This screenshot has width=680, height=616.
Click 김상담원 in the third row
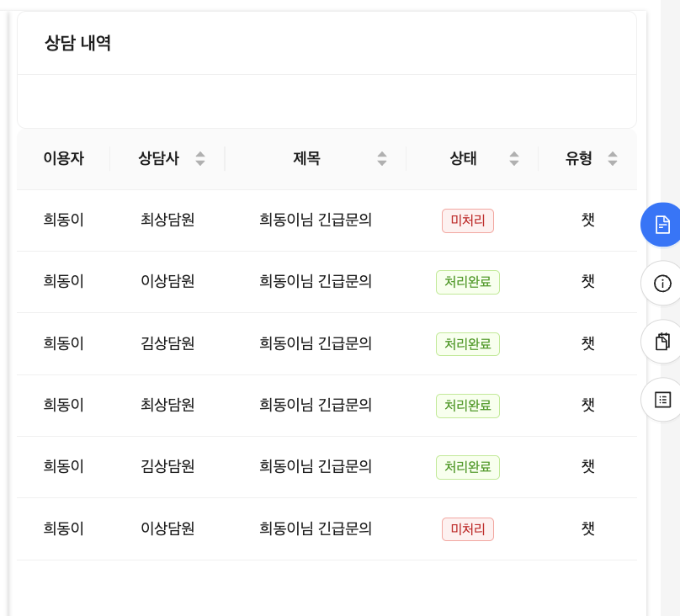pos(167,343)
